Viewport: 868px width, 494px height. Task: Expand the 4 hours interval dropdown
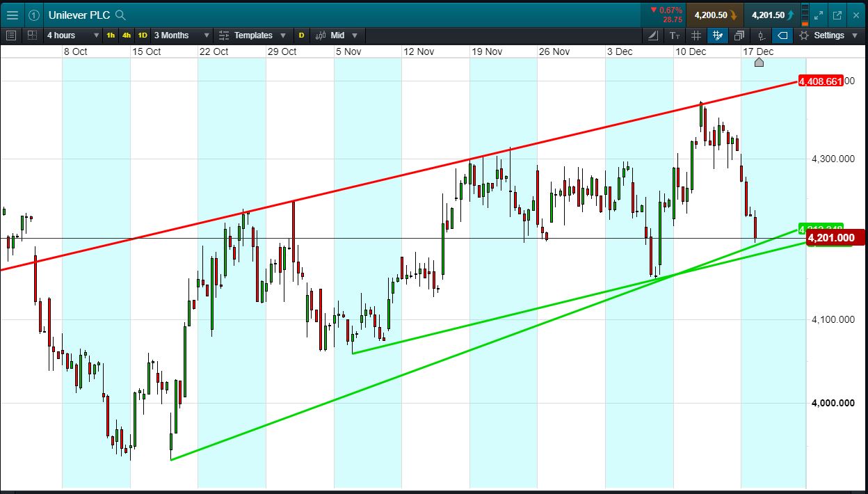[72, 35]
